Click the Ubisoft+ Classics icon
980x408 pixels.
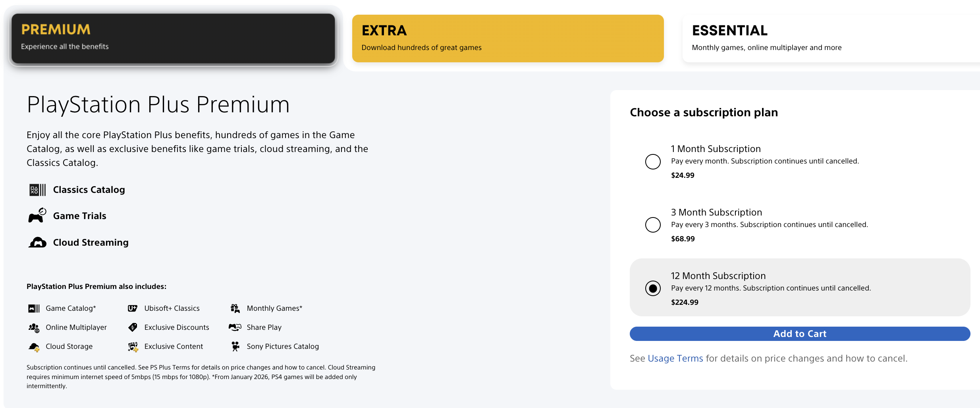[x=133, y=308]
